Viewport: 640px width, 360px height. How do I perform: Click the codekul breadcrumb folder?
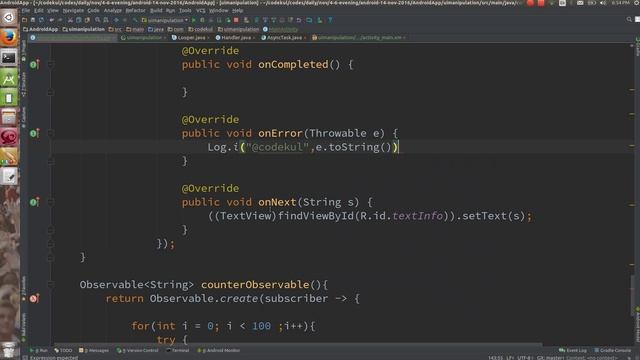tap(200, 29)
